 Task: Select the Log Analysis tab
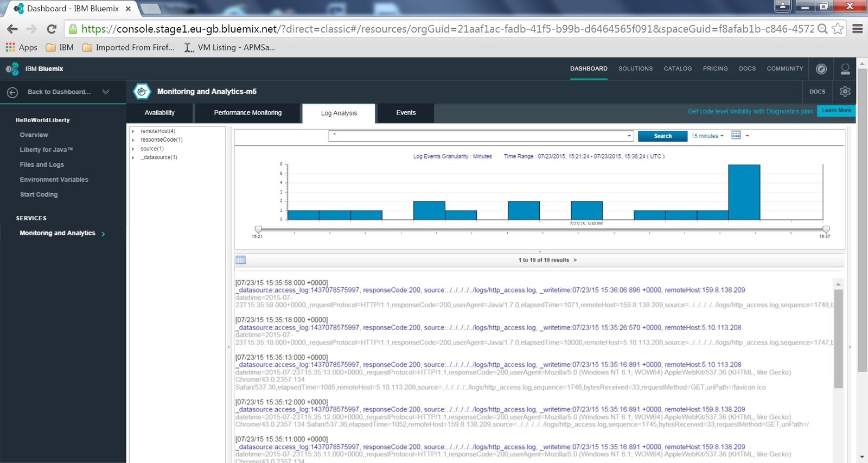pyautogui.click(x=339, y=113)
